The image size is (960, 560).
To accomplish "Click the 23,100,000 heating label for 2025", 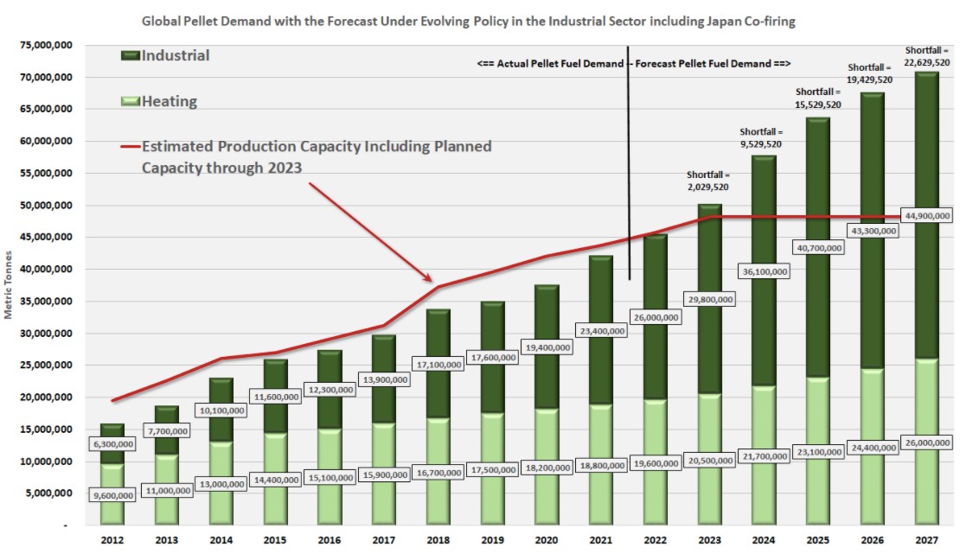I will coord(819,452).
